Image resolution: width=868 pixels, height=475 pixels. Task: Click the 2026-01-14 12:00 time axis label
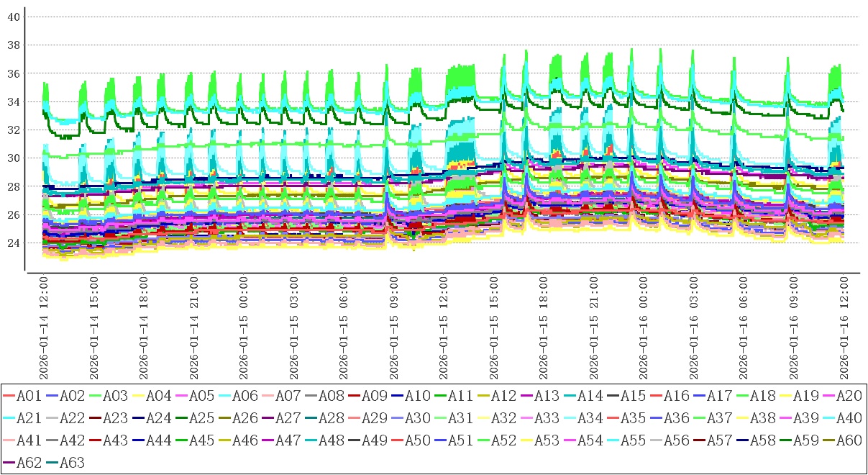[x=42, y=326]
